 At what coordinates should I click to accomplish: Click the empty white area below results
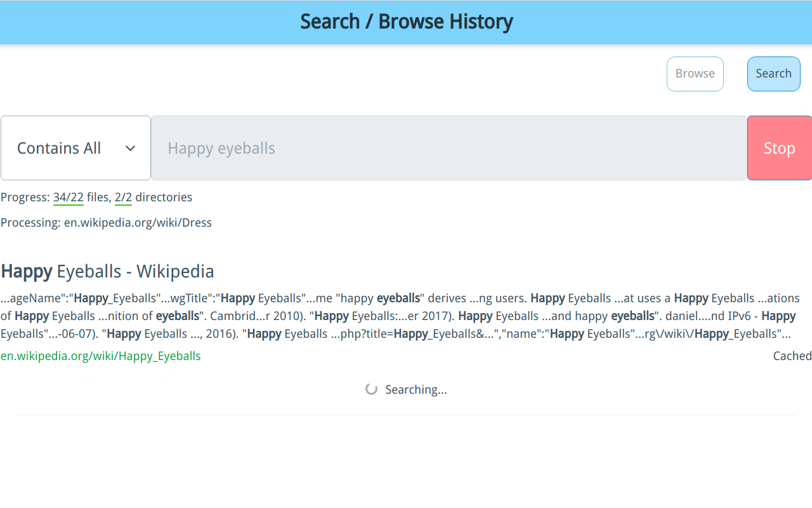click(x=406, y=464)
